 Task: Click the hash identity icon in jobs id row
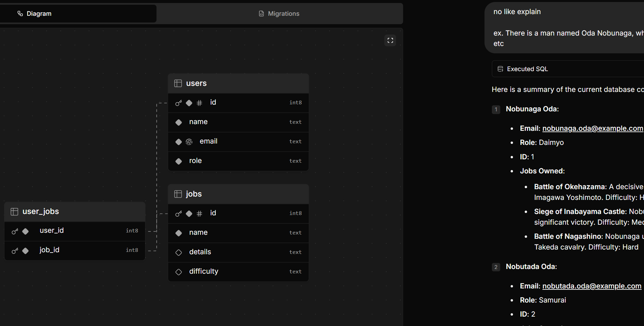coord(199,214)
